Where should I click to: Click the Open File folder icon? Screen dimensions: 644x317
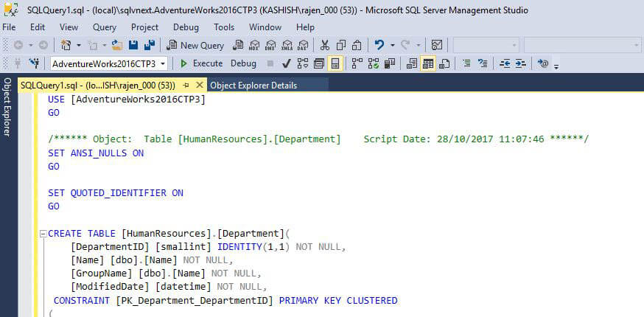coord(117,45)
